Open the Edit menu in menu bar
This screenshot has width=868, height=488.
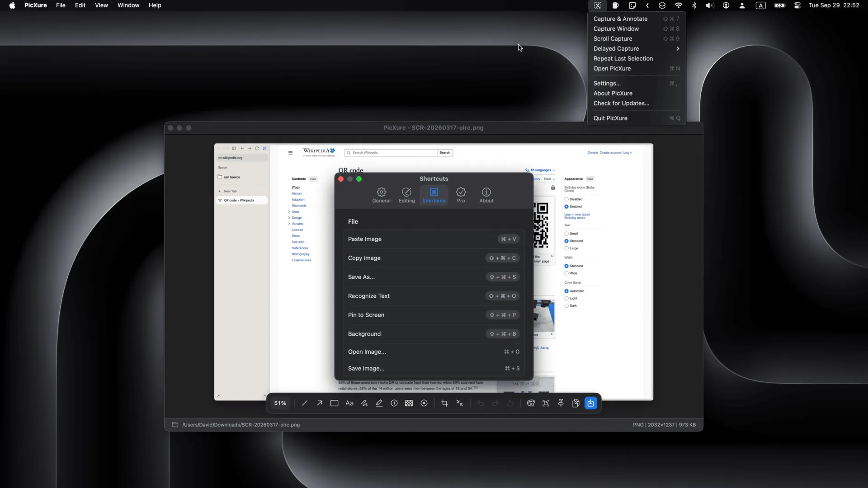(80, 5)
